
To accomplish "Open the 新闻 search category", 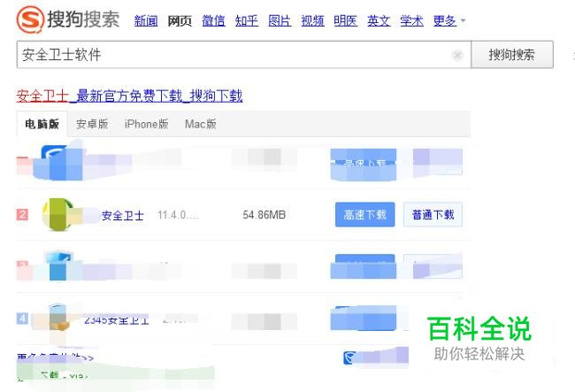I will (146, 21).
